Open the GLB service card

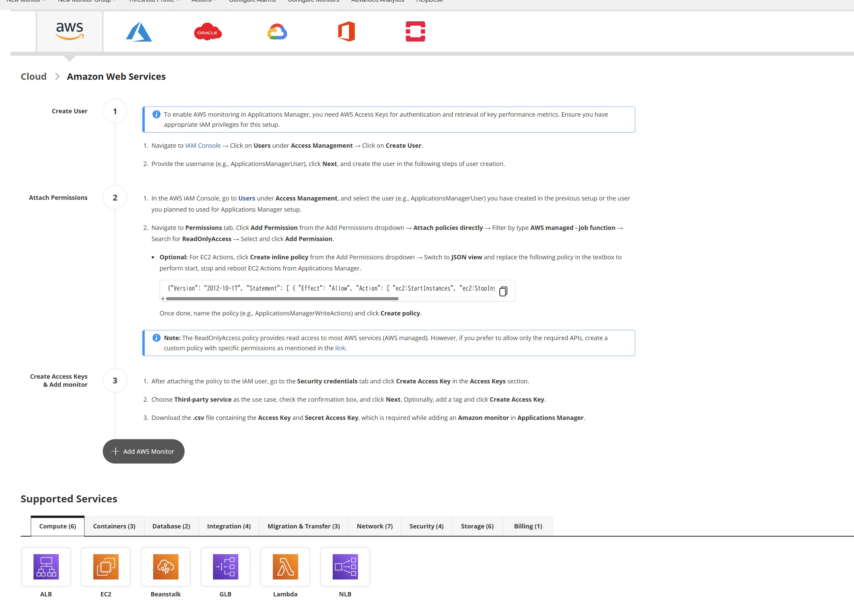(x=226, y=567)
